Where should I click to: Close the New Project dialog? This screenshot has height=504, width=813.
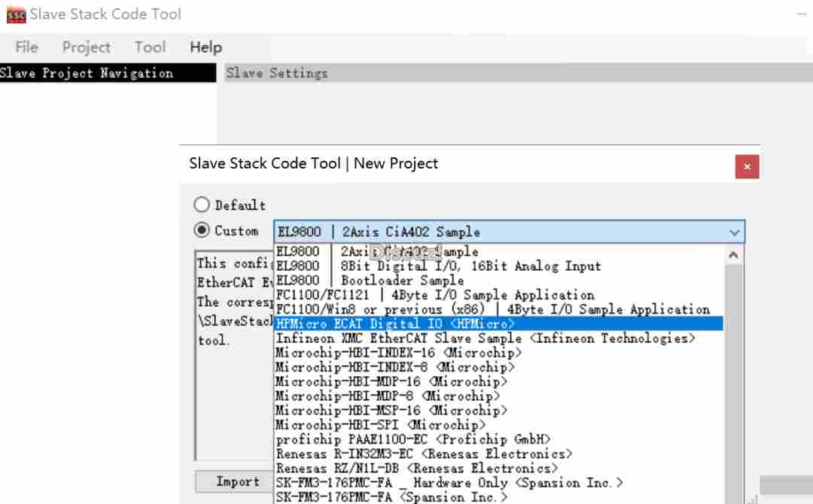(x=747, y=166)
